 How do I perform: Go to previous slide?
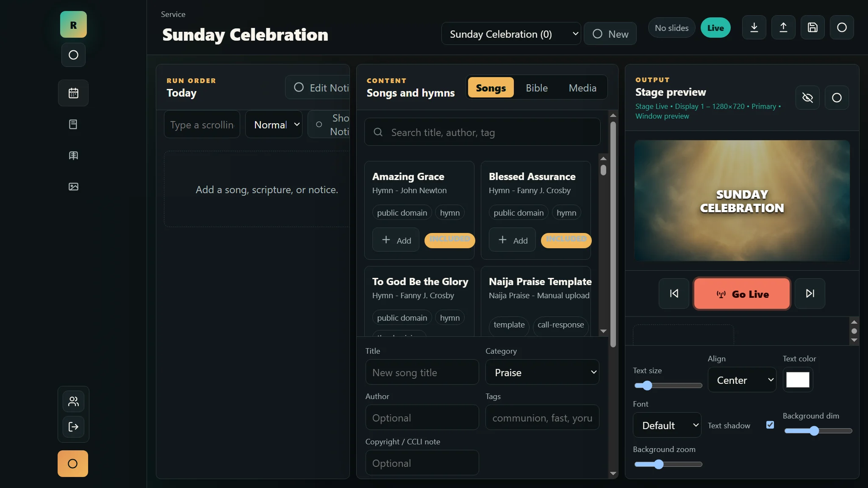674,294
